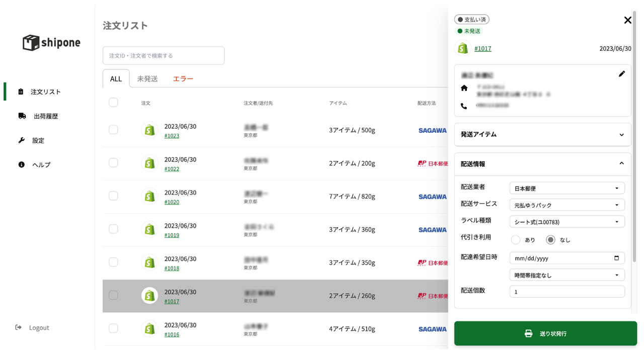Click the 日本郵便 logo for order #1018

click(x=433, y=263)
